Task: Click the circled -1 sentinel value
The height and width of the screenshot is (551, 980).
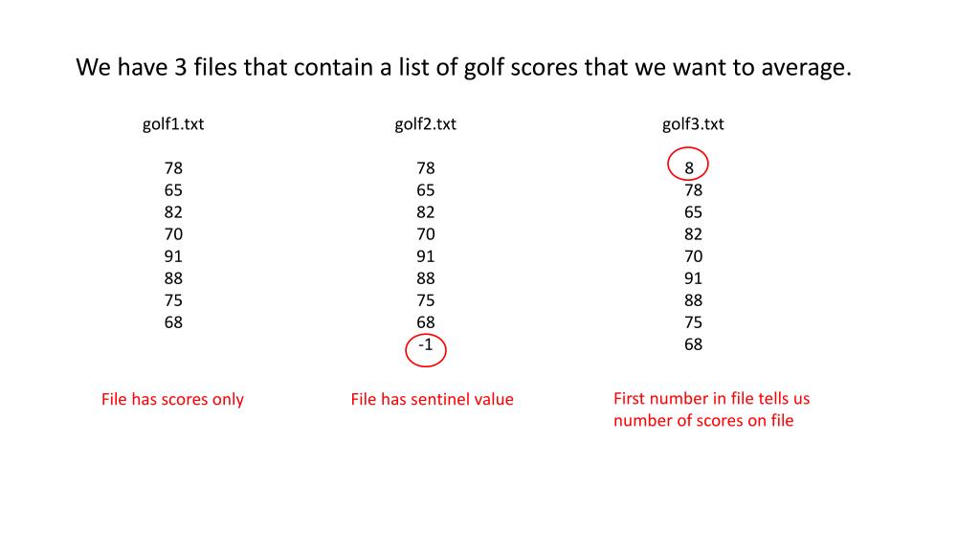Action: (x=426, y=344)
